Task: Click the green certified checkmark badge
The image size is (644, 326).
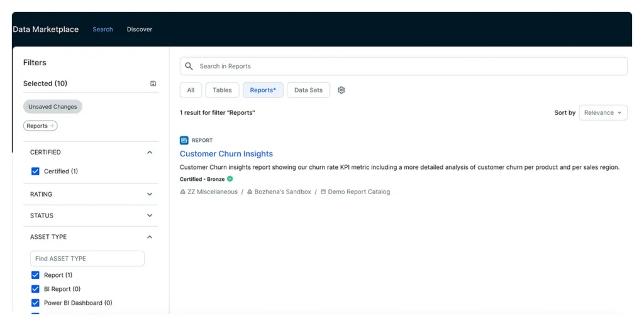Action: click(230, 179)
